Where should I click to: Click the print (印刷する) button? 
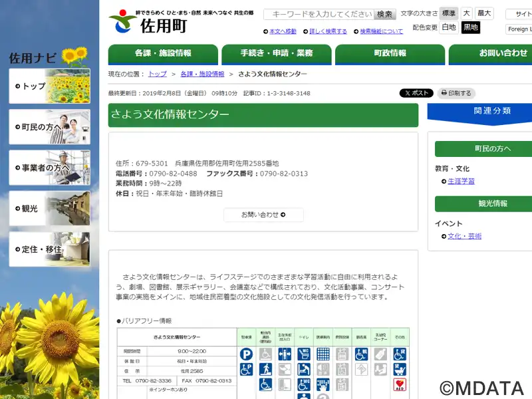coord(456,94)
